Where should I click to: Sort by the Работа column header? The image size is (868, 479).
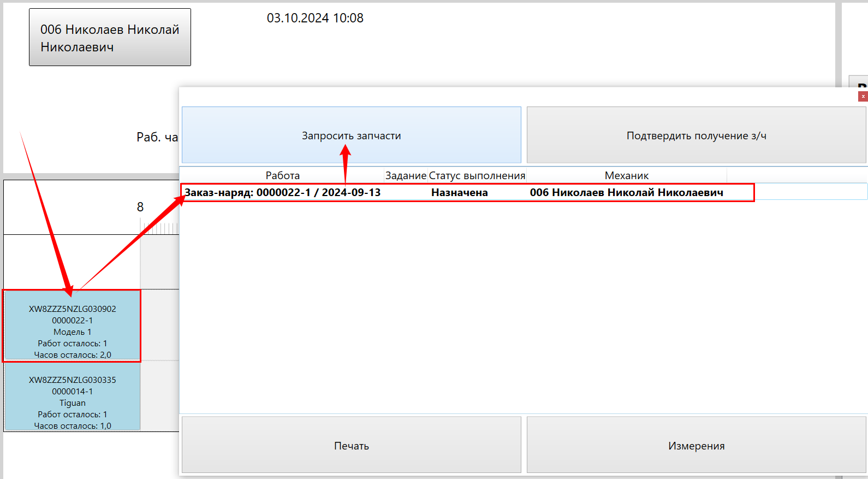click(x=282, y=175)
